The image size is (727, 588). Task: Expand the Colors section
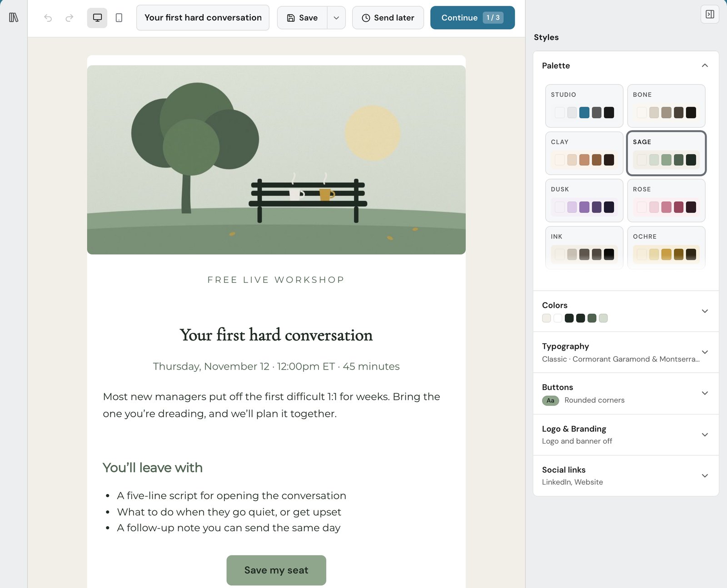(x=626, y=311)
